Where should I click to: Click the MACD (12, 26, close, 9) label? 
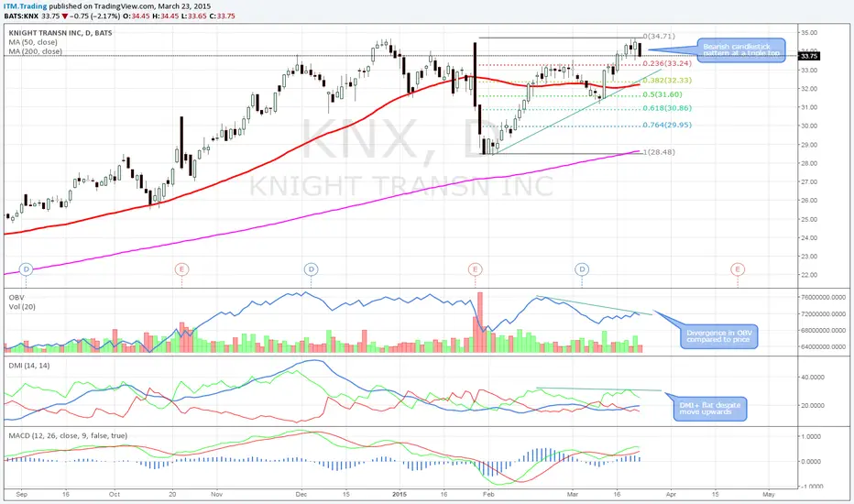tap(68, 435)
